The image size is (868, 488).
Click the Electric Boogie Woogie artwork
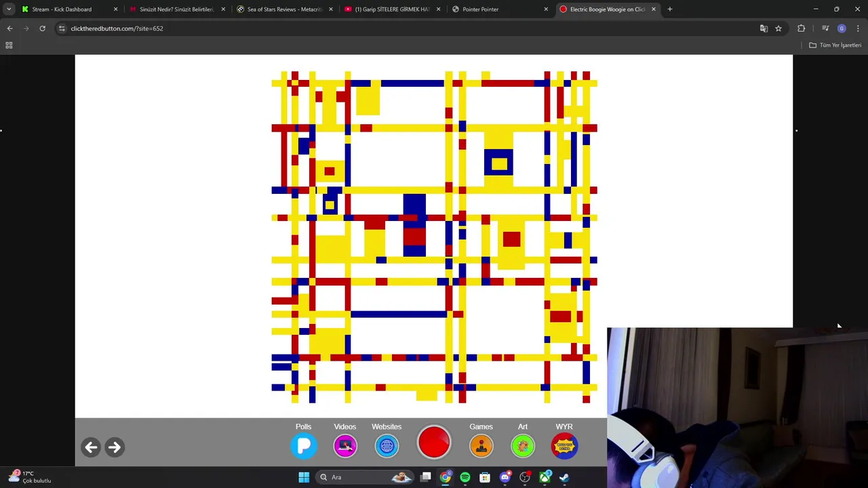[434, 237]
